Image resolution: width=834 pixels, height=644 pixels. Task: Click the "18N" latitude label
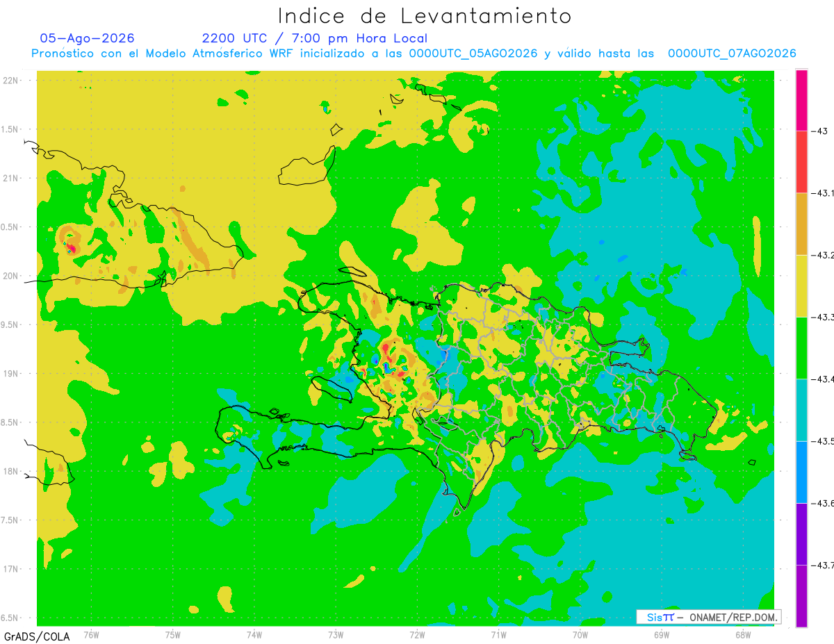(12, 472)
